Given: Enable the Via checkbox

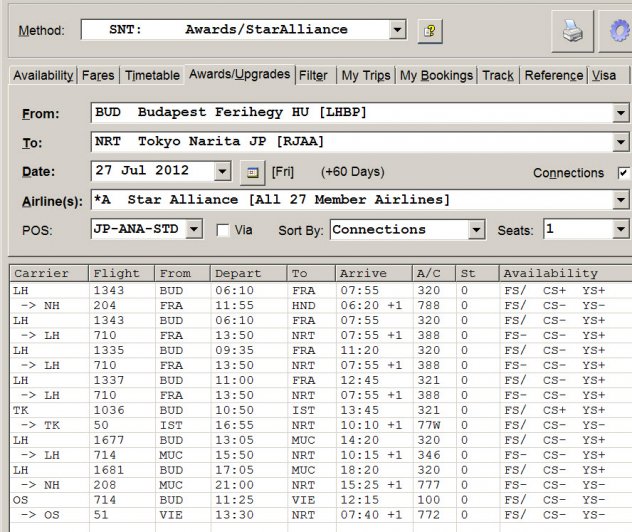Looking at the screenshot, I should pos(223,230).
